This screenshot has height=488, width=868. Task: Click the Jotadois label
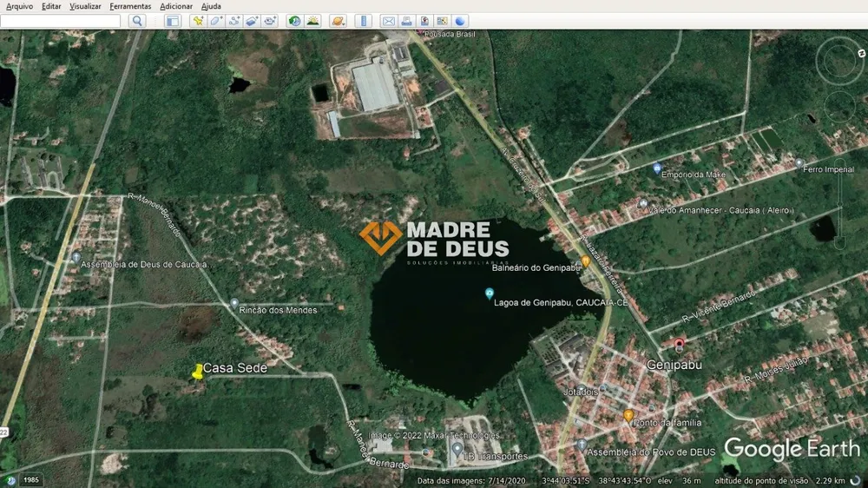pos(581,392)
